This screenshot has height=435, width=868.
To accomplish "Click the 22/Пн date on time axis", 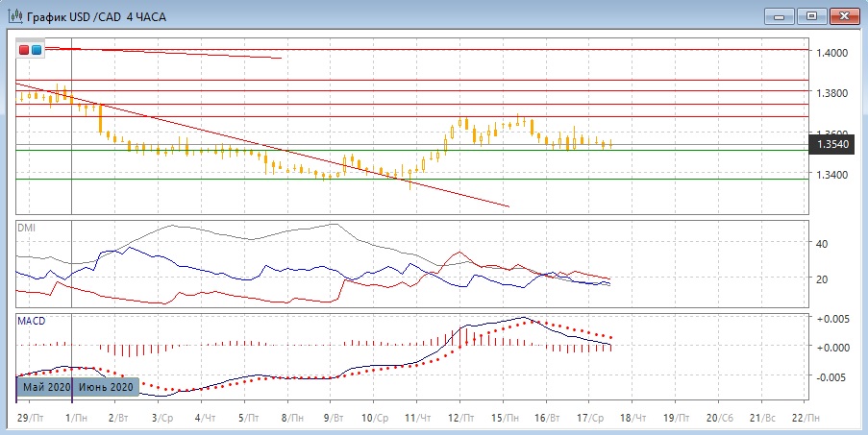I will point(806,419).
